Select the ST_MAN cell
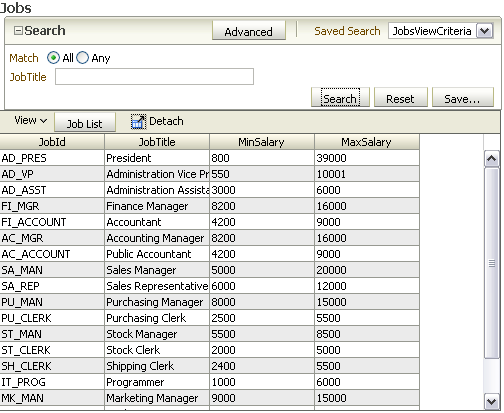504x413 pixels. click(x=52, y=334)
